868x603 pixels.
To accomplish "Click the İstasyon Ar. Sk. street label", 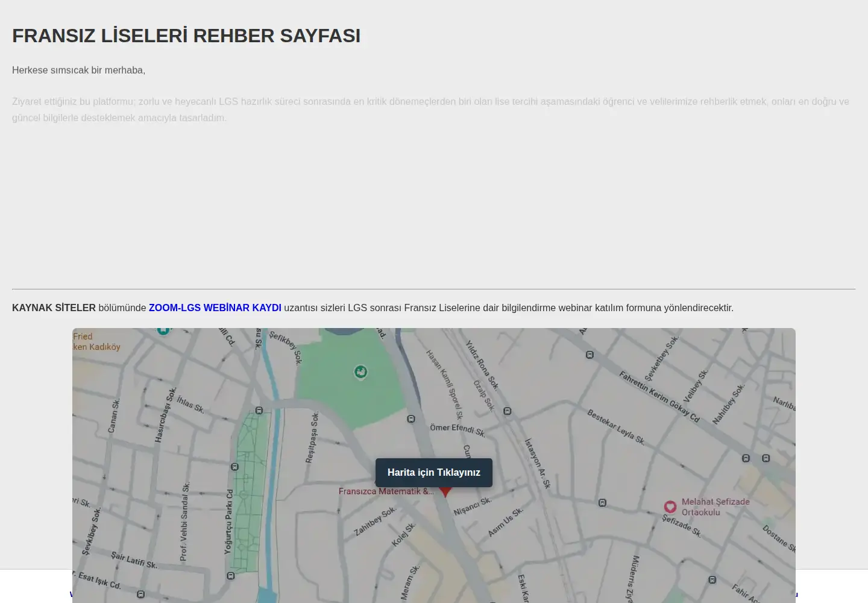I will click(537, 463).
